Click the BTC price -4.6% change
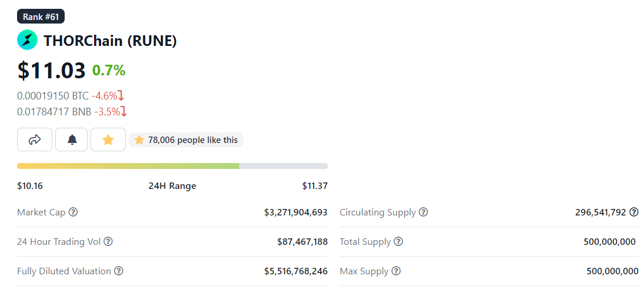 108,96
